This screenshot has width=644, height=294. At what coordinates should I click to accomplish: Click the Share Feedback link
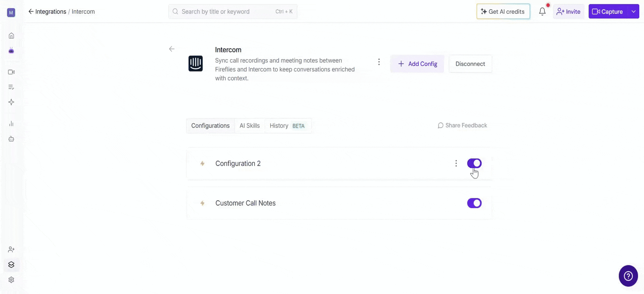click(x=462, y=125)
